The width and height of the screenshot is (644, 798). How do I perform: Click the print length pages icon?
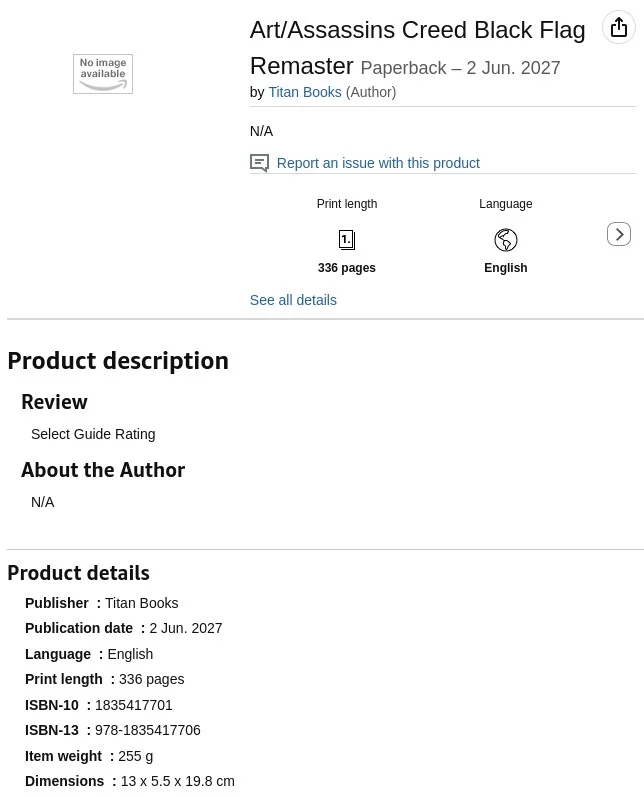(347, 240)
